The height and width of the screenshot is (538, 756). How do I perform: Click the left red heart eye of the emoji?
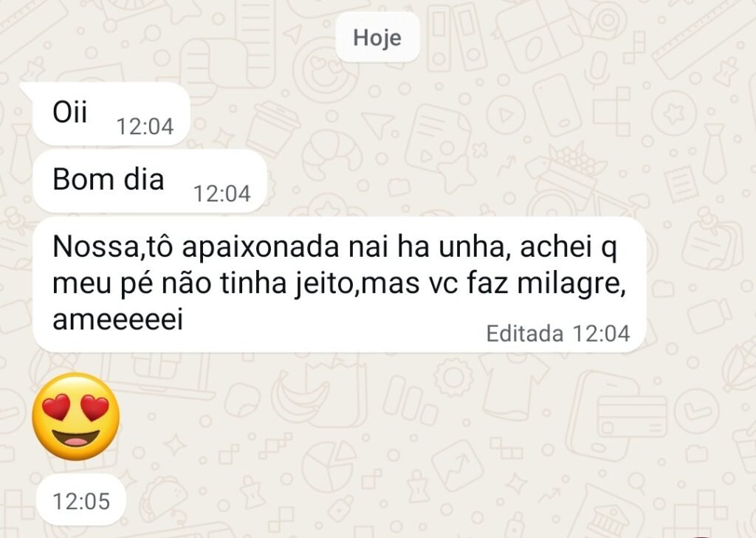(56, 407)
